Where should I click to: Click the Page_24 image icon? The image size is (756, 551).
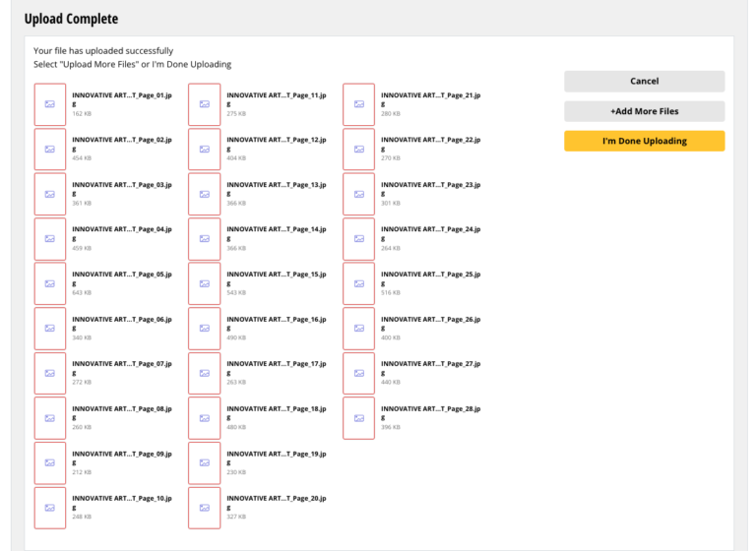coord(359,239)
